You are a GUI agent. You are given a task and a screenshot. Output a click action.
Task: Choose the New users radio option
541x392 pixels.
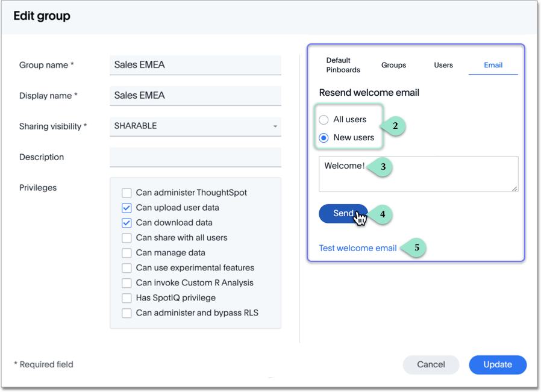pyautogui.click(x=324, y=138)
